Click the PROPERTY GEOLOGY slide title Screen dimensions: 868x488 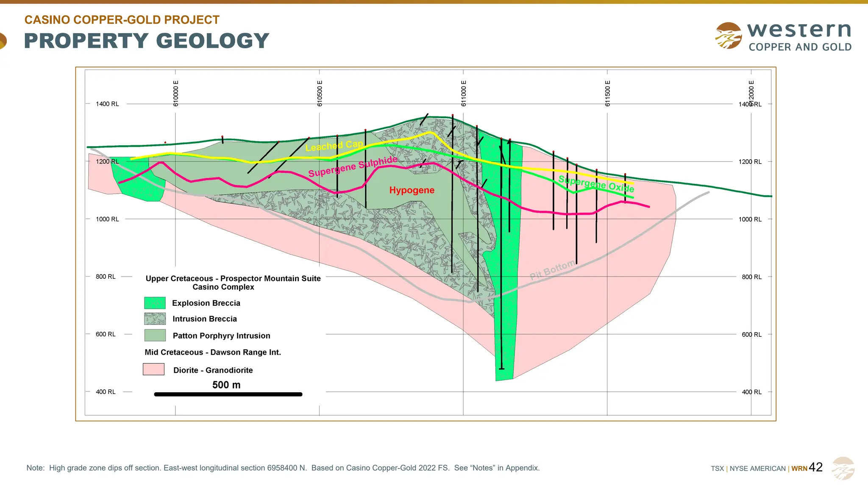point(146,41)
